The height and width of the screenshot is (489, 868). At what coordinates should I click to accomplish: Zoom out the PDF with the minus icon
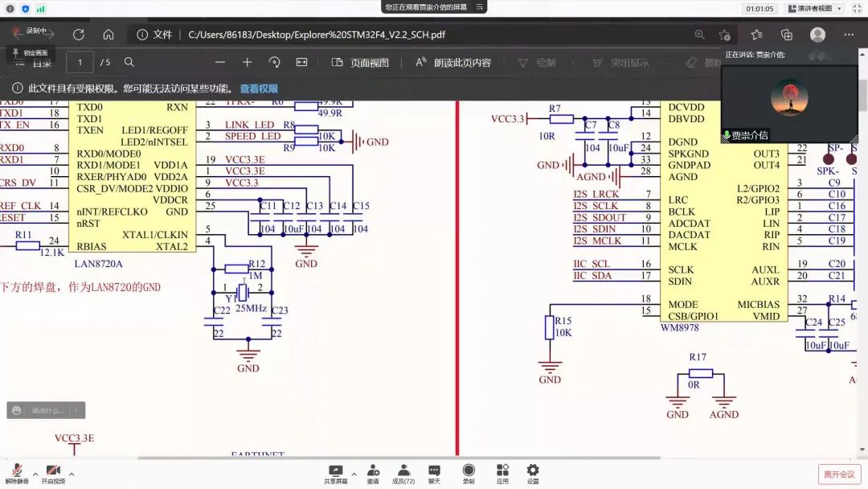pyautogui.click(x=220, y=62)
